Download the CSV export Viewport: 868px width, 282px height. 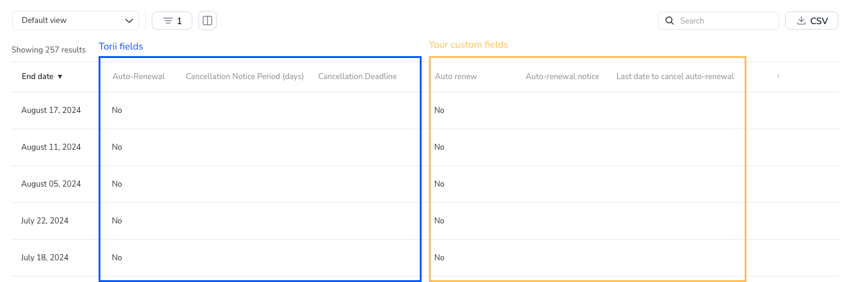[x=811, y=21]
